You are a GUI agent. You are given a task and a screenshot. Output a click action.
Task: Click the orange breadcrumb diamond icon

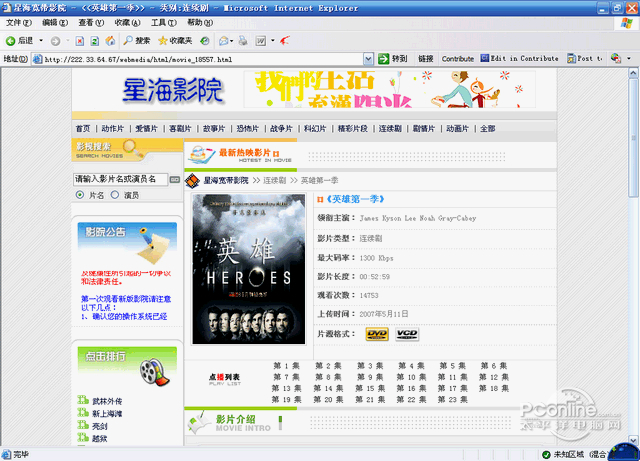click(192, 180)
